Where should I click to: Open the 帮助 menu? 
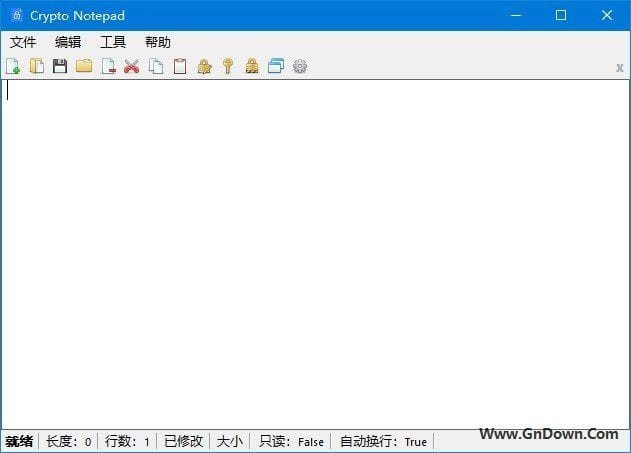158,42
